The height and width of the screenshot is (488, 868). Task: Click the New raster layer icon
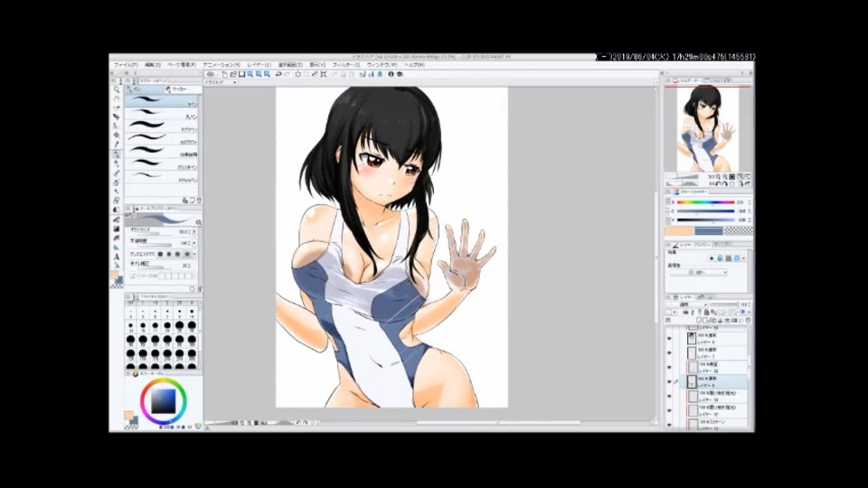point(699,320)
